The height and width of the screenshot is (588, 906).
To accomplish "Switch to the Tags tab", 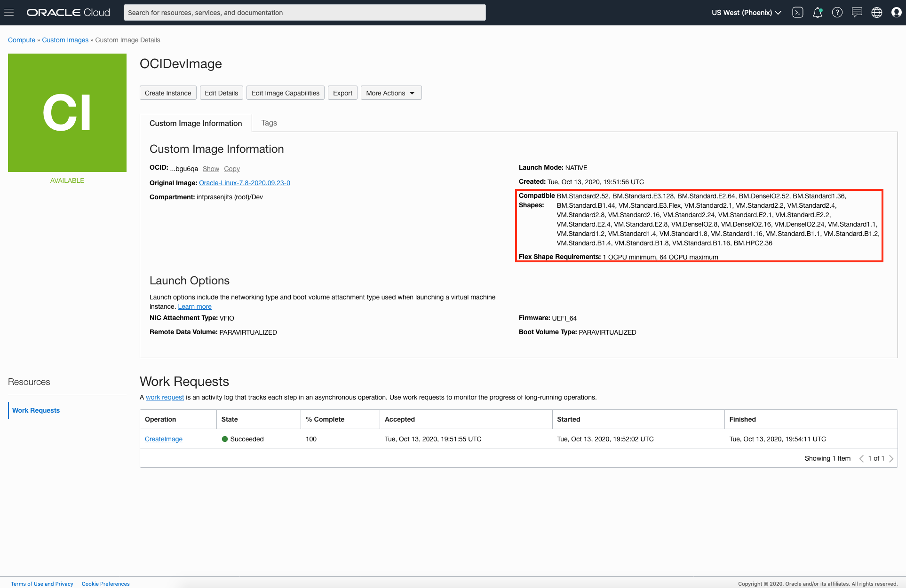I will (x=269, y=123).
